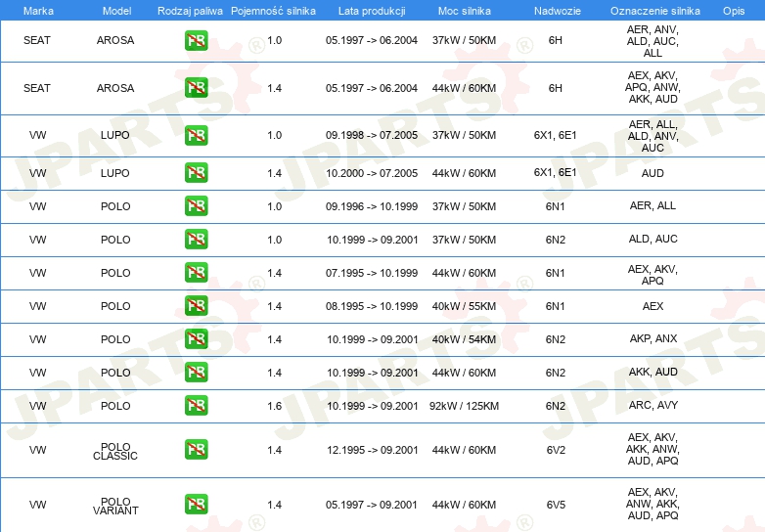Screen dimensions: 765x532
Task: Click production dates 08.1995 -> 10.1999
Action: coord(372,306)
